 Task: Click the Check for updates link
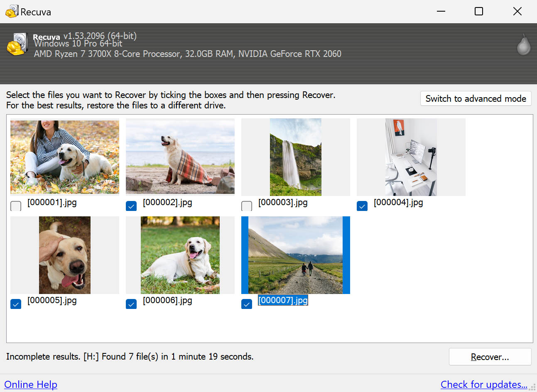[484, 385]
